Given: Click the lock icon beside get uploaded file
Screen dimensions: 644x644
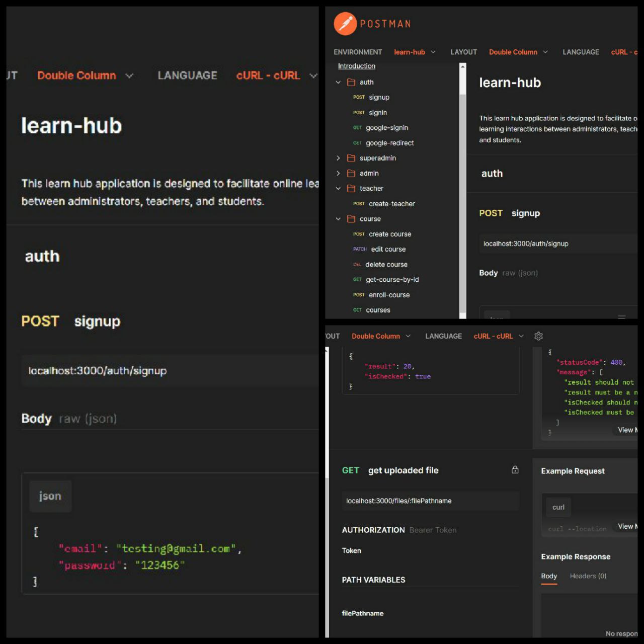Looking at the screenshot, I should (x=515, y=469).
